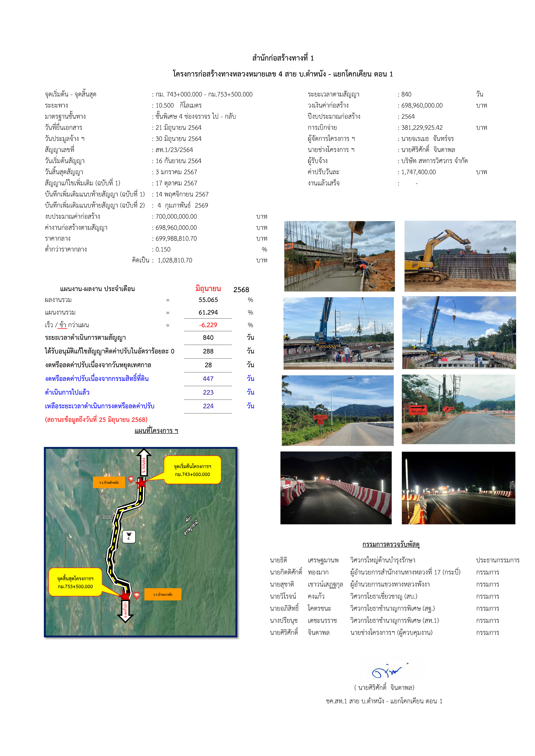
Task: Click the orange ร.ร.บ้านบางตัง map label
Action: tap(163, 594)
